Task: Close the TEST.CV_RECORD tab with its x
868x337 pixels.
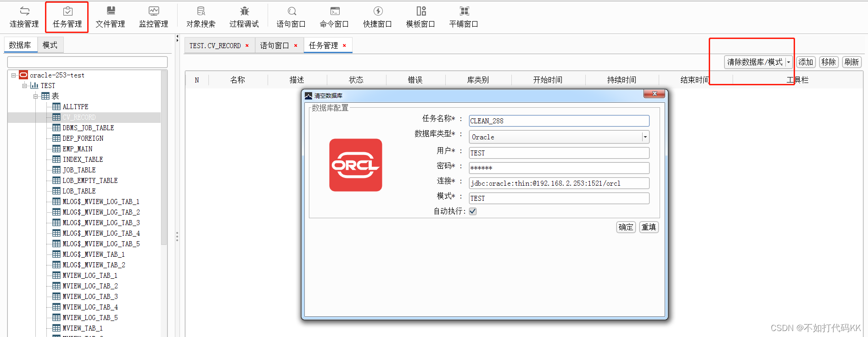Action: tap(247, 45)
